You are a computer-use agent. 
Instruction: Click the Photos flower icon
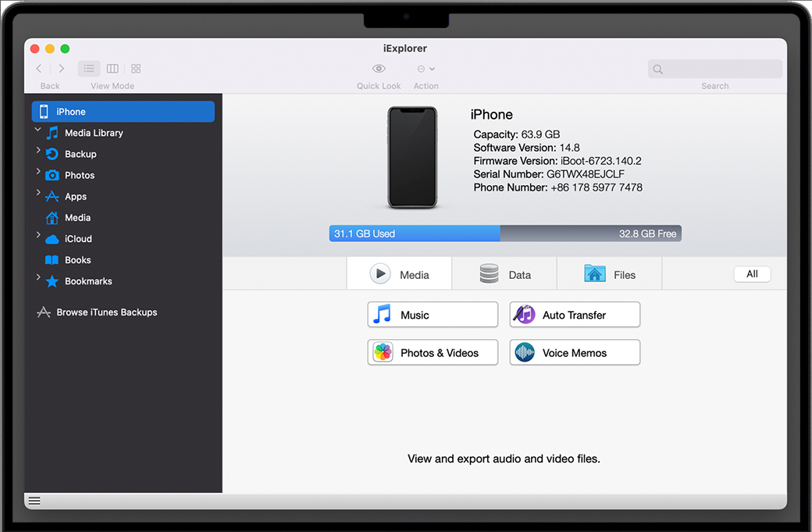pyautogui.click(x=383, y=352)
